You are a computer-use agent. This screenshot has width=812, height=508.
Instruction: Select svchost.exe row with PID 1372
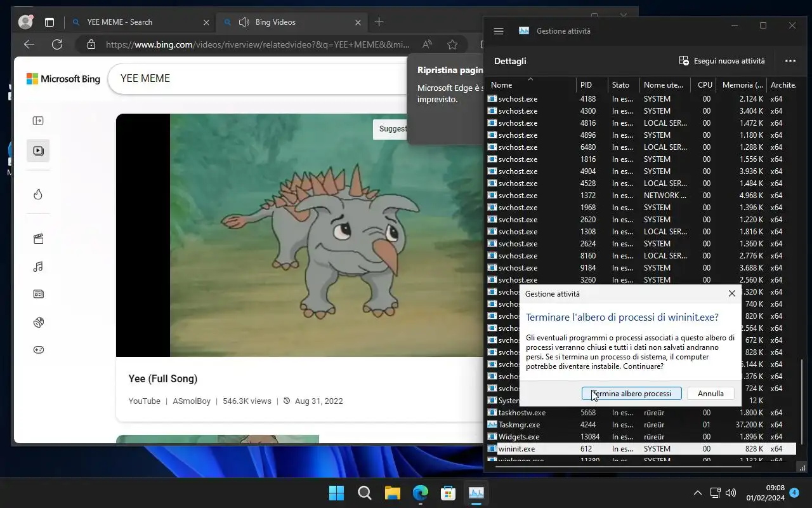click(x=641, y=196)
